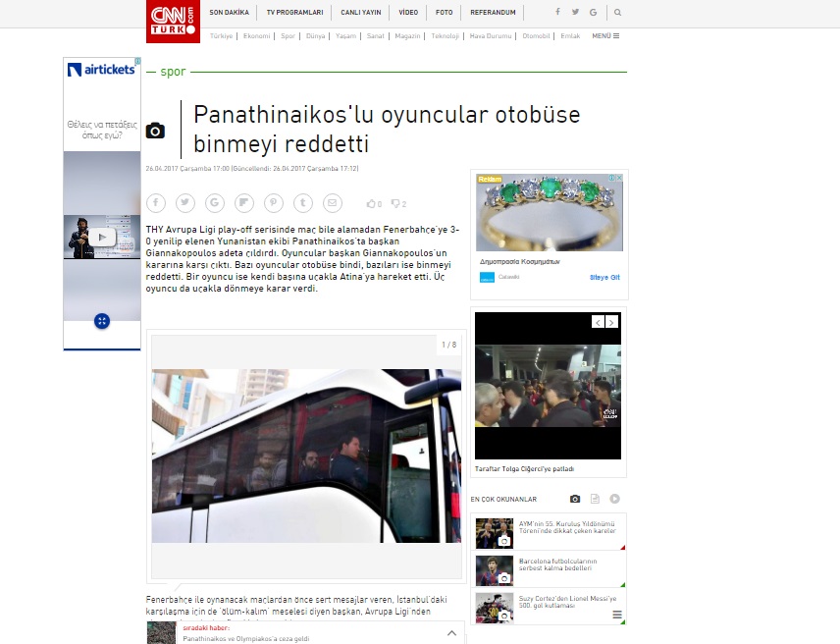Screen dimensions: 840x644
Task: Share article via Twitter circle icon
Action: coord(185,202)
